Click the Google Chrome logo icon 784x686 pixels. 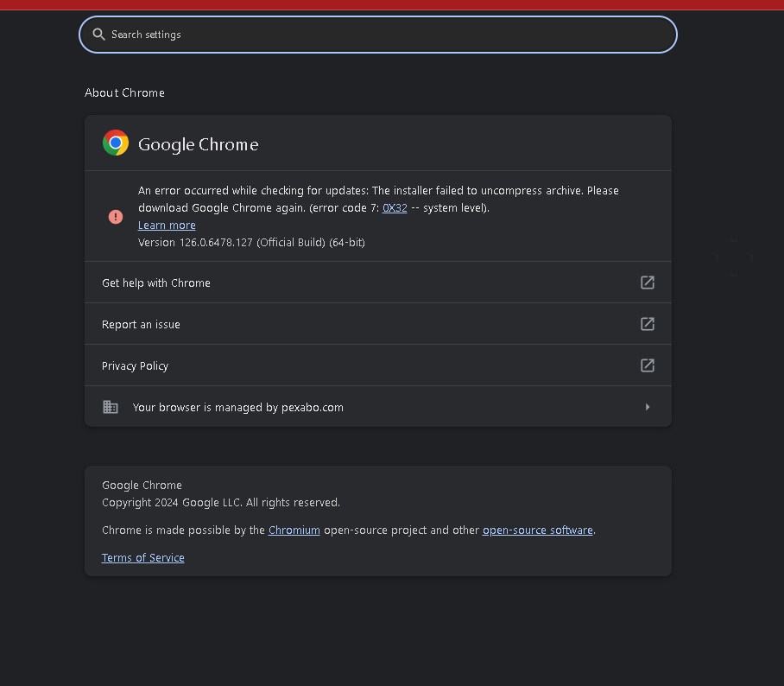(x=116, y=143)
